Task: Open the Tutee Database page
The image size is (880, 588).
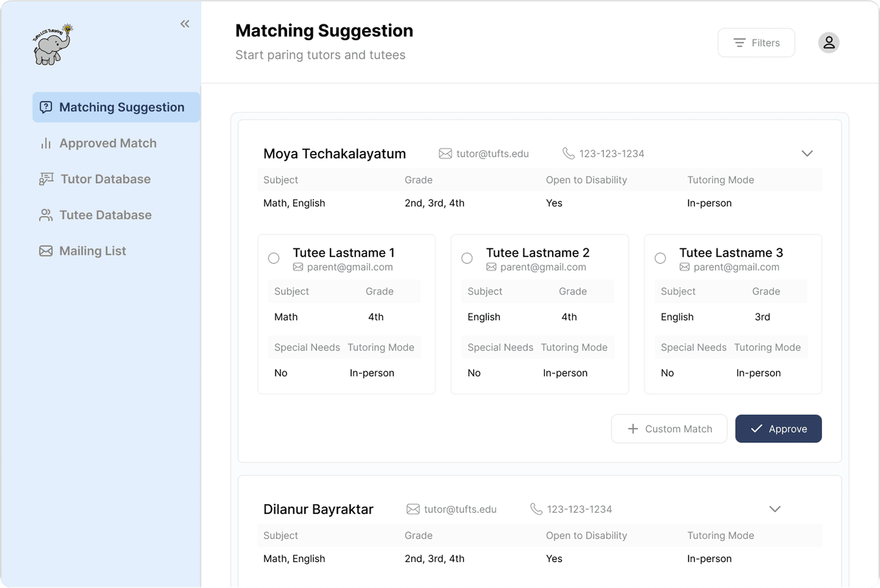Action: (x=105, y=215)
